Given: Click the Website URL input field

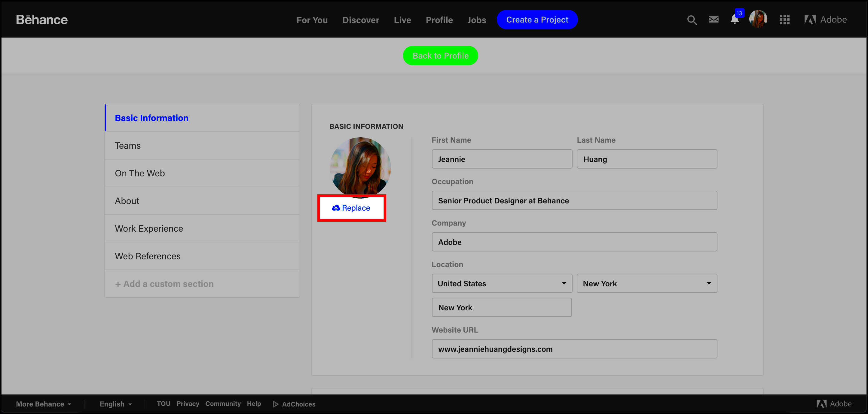Looking at the screenshot, I should coord(574,349).
